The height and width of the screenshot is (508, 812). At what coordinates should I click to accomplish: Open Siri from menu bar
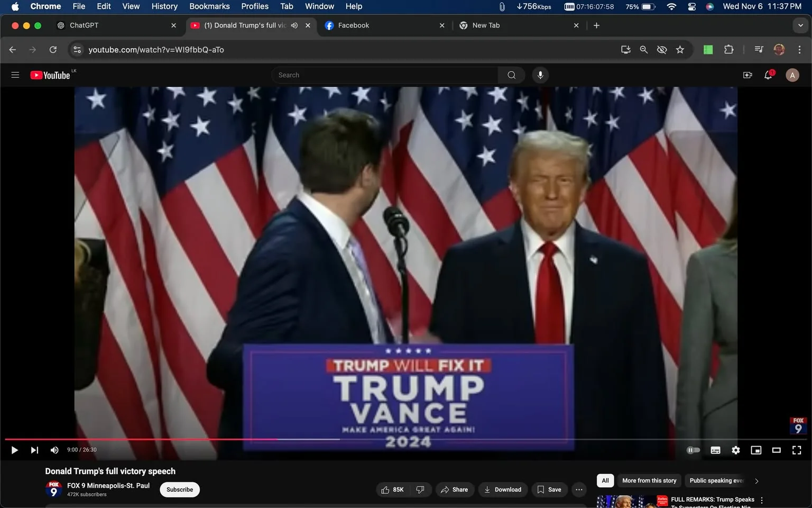pos(709,6)
